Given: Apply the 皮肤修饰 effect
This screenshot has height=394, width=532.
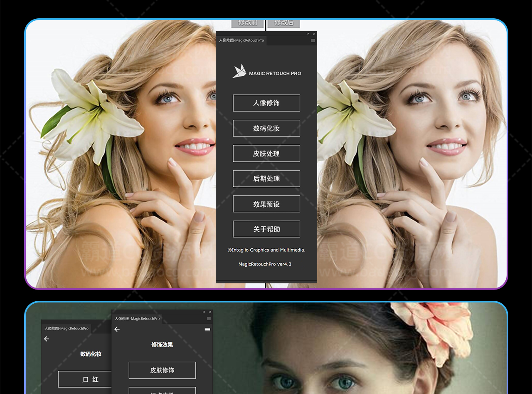Looking at the screenshot, I should point(162,370).
